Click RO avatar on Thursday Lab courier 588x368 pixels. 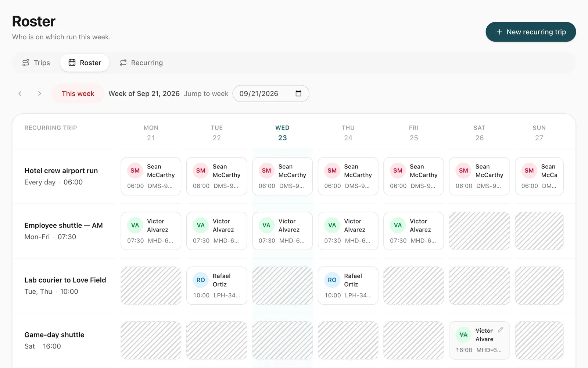(x=332, y=280)
